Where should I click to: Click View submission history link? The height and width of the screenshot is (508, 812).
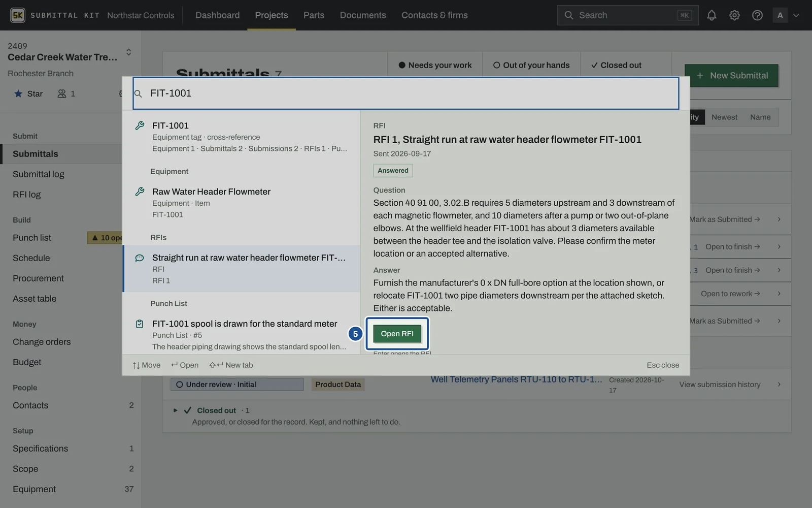(720, 385)
